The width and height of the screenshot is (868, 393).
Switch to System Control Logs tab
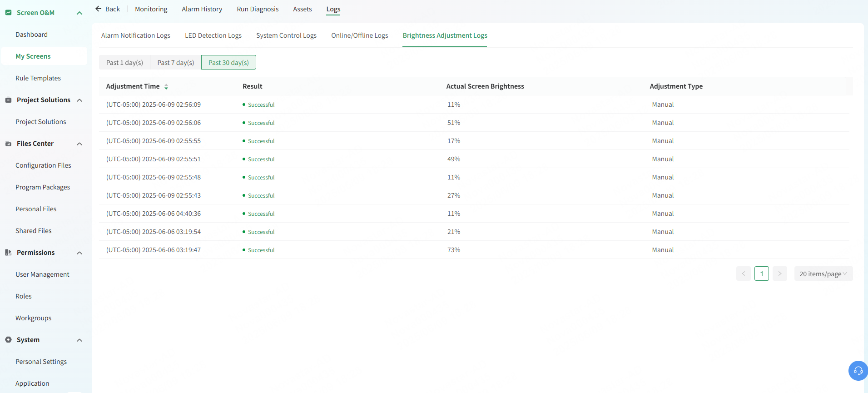coord(286,35)
